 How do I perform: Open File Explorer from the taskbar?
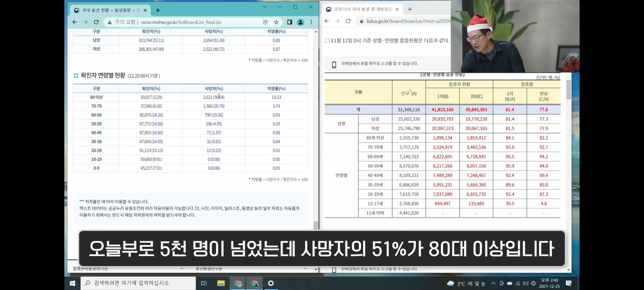click(x=221, y=283)
